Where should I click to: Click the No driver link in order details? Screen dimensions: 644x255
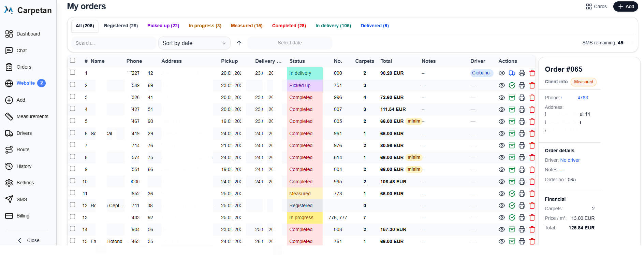[570, 160]
